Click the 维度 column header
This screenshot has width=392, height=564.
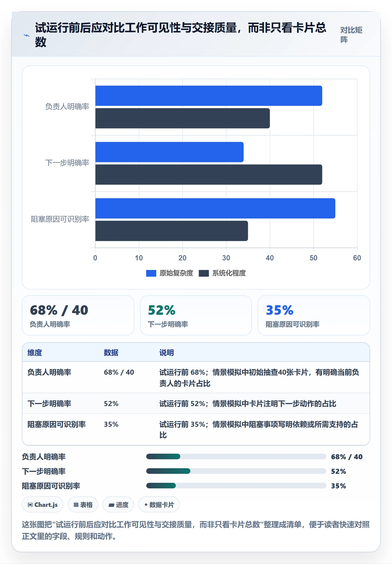(x=35, y=353)
